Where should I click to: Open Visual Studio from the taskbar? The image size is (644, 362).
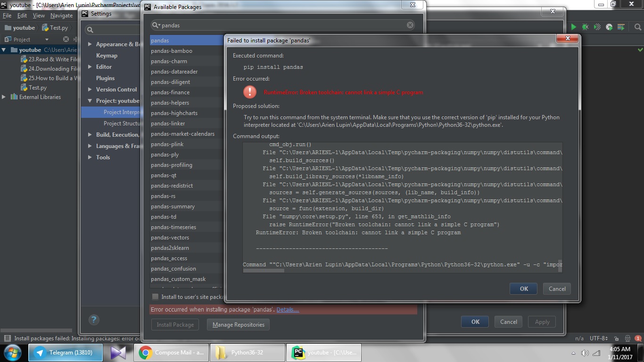118,352
